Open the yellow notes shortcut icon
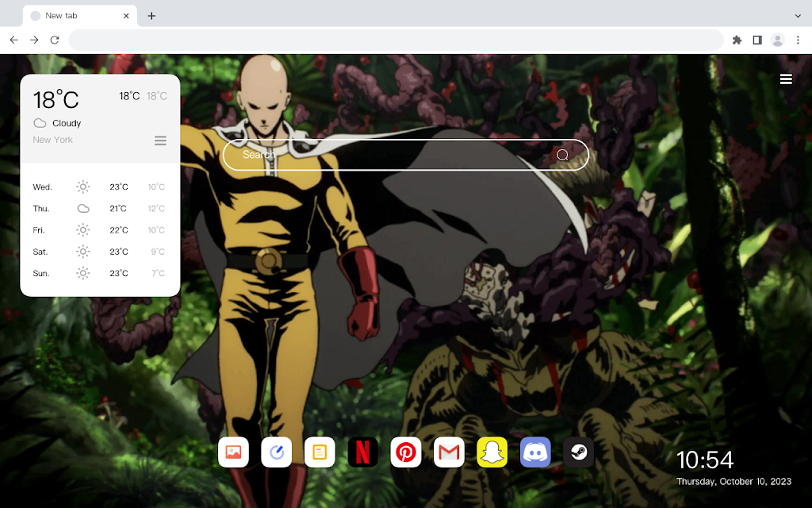This screenshot has width=812, height=508. (x=320, y=452)
